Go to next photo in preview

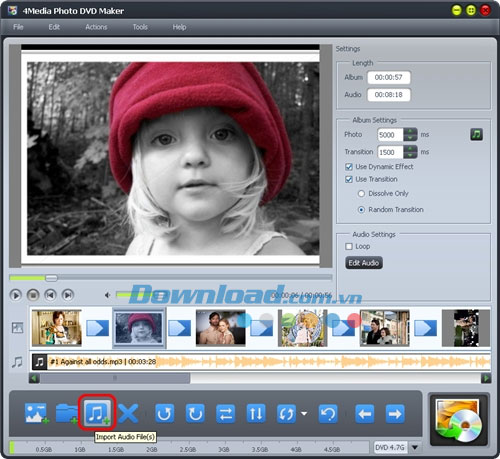pyautogui.click(x=68, y=295)
